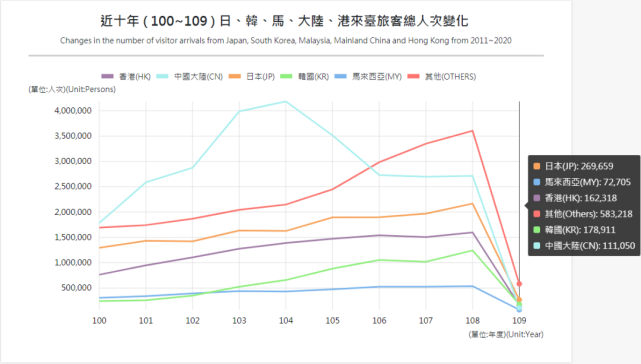Click x-axis label 102
Viewport: 641px width, 364px height.
193,321
